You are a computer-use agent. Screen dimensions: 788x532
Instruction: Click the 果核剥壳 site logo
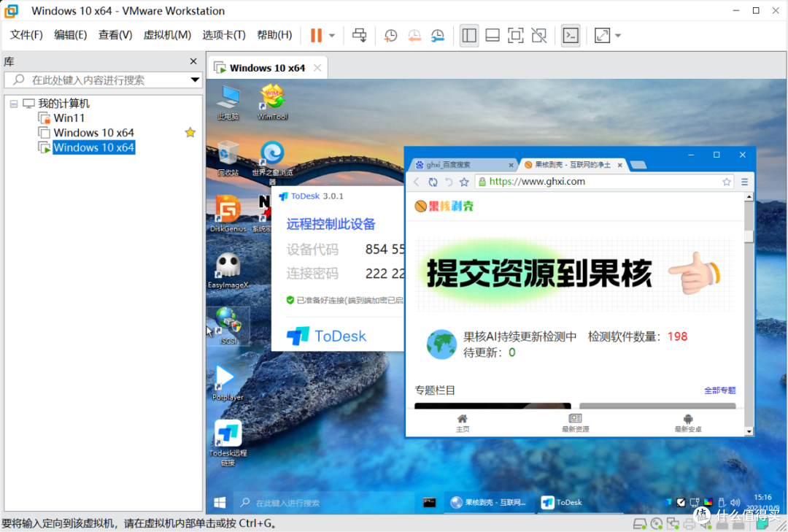[x=444, y=206]
